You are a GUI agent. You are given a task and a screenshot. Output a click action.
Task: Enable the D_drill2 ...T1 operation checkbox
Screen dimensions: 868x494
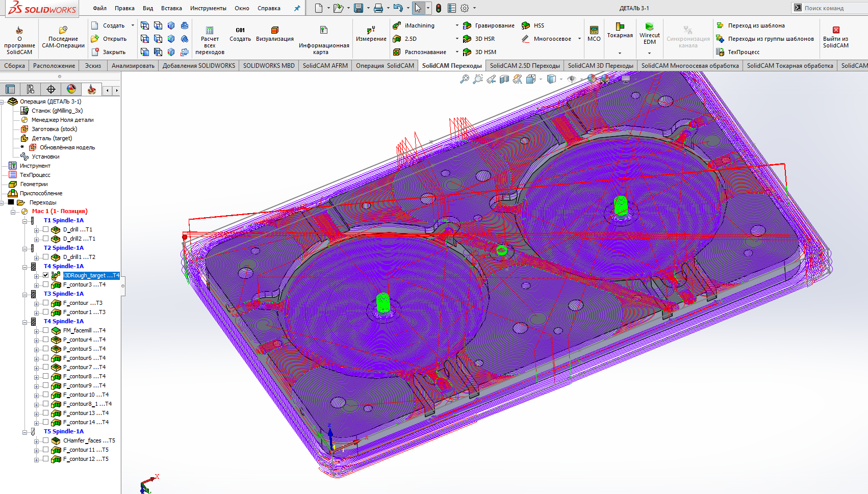coord(46,239)
